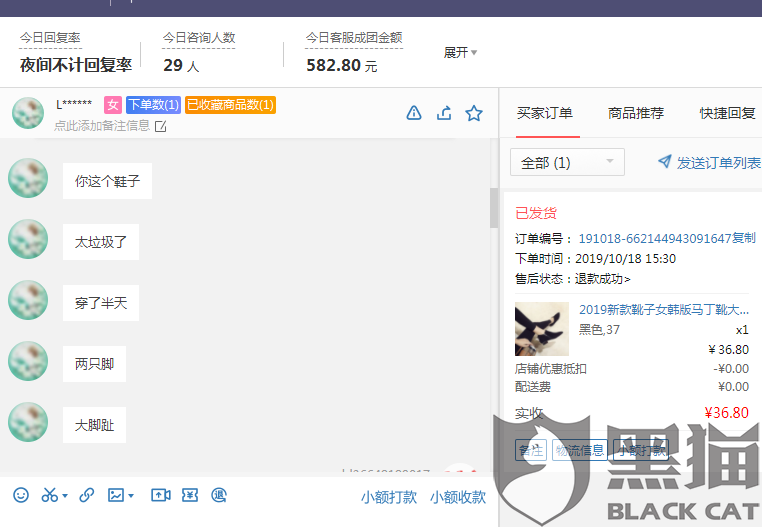Transfer chat using the share arrow icon
The width and height of the screenshot is (762, 527).
coord(444,113)
